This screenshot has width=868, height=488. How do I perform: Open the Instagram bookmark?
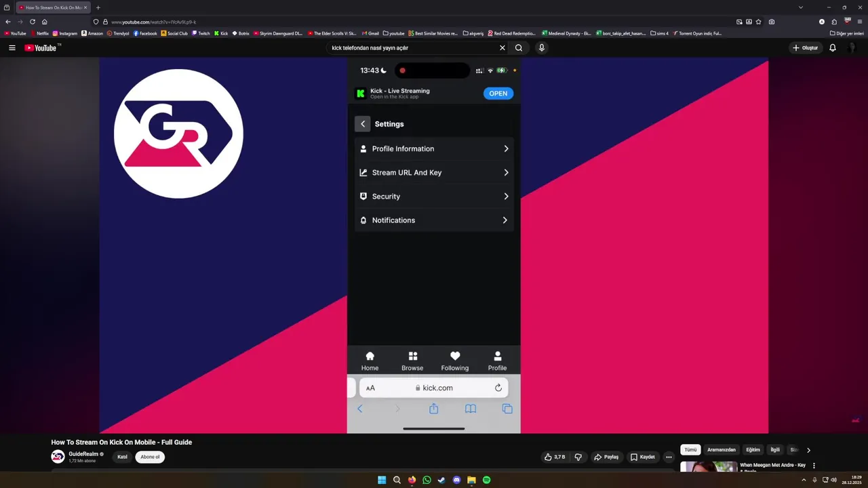[65, 33]
